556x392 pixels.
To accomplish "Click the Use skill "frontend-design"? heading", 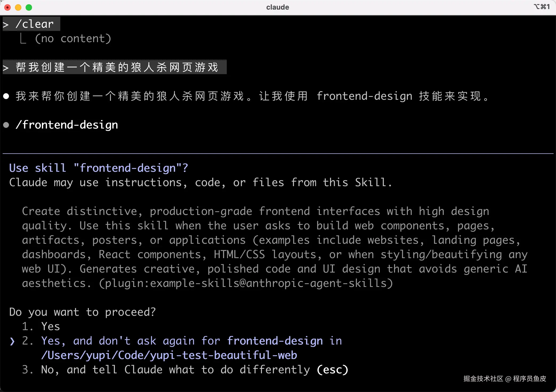I will (x=99, y=168).
